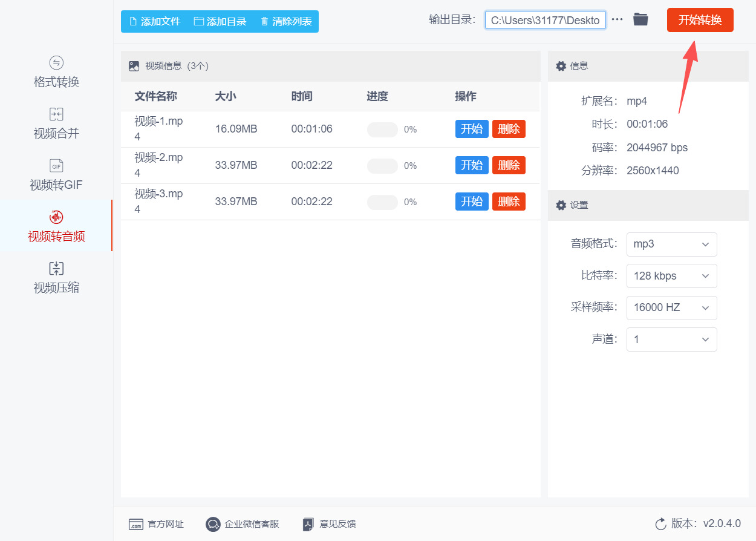Delete 视频-1.mp4 from the list
This screenshot has width=756, height=541.
click(509, 129)
